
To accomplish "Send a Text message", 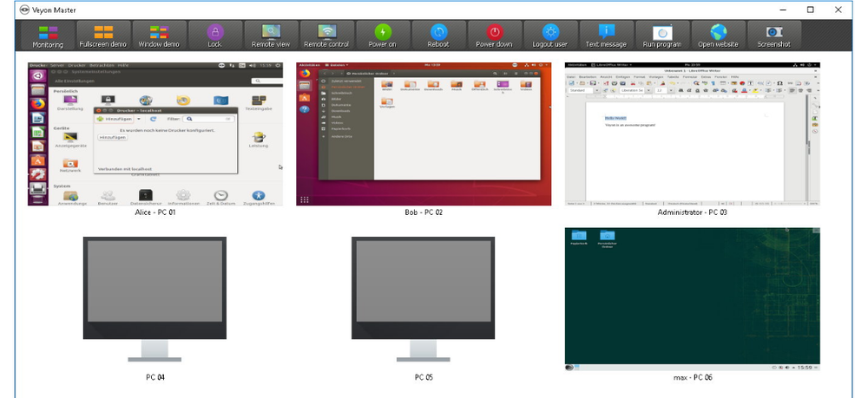I will click(x=607, y=36).
